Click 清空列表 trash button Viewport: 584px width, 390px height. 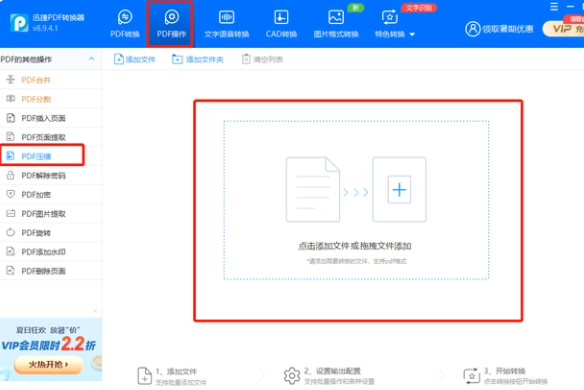(x=263, y=59)
